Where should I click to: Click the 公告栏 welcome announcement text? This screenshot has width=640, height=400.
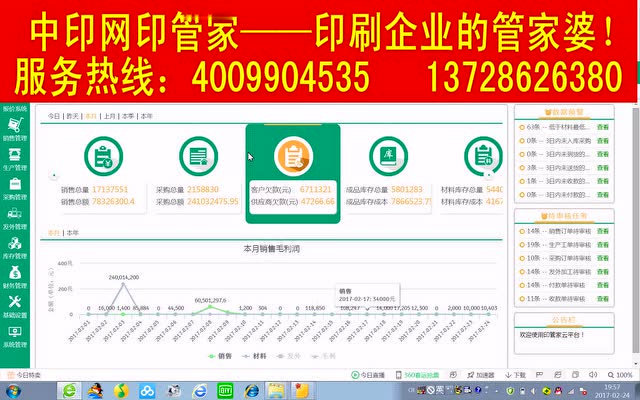(x=551, y=335)
